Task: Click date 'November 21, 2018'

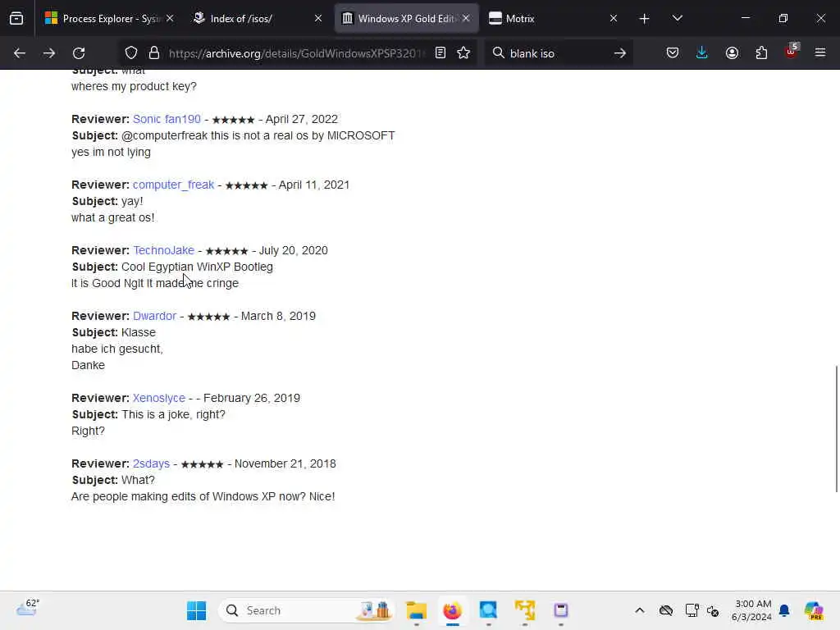Action: [285, 463]
